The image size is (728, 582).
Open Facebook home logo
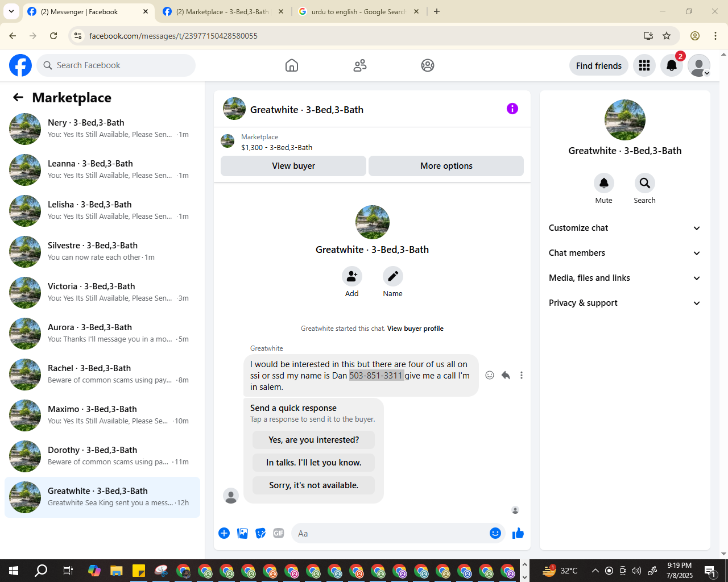point(20,65)
